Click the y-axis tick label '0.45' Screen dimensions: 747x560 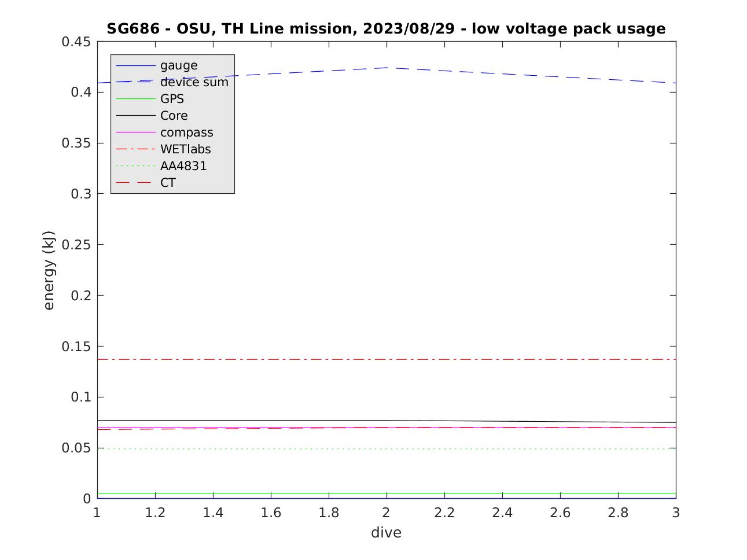click(76, 42)
